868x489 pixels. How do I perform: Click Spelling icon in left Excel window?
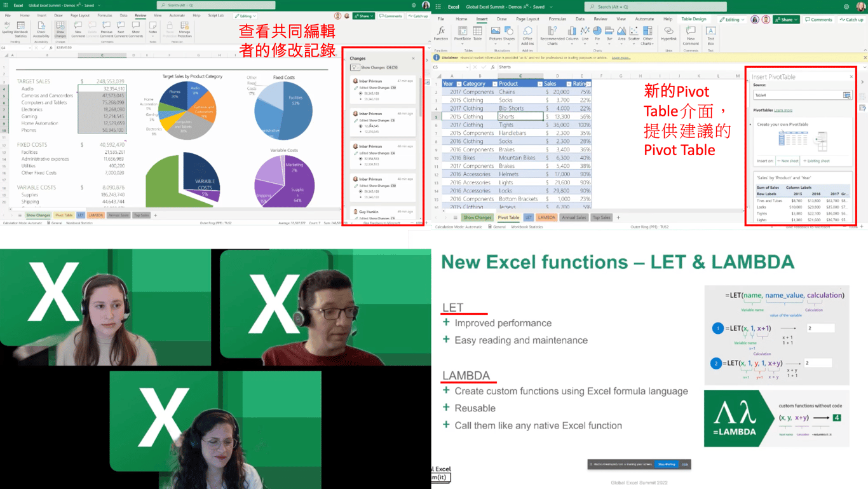(x=7, y=26)
